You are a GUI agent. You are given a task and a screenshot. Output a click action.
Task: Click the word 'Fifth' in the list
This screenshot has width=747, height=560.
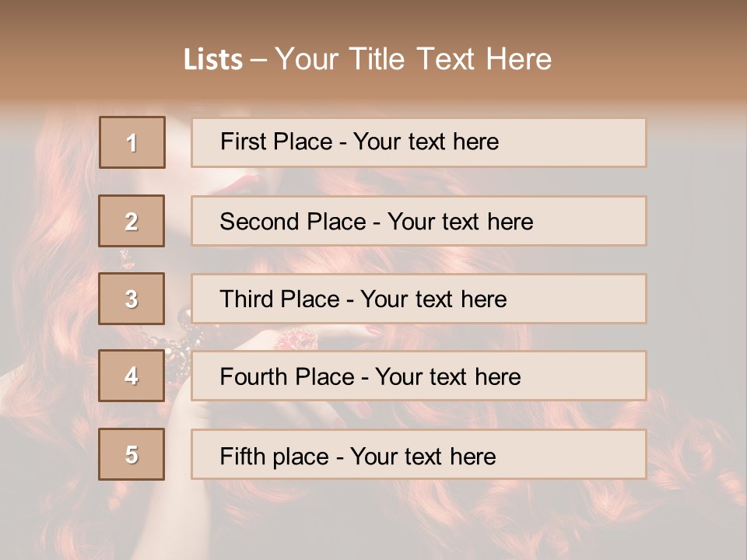tap(242, 456)
